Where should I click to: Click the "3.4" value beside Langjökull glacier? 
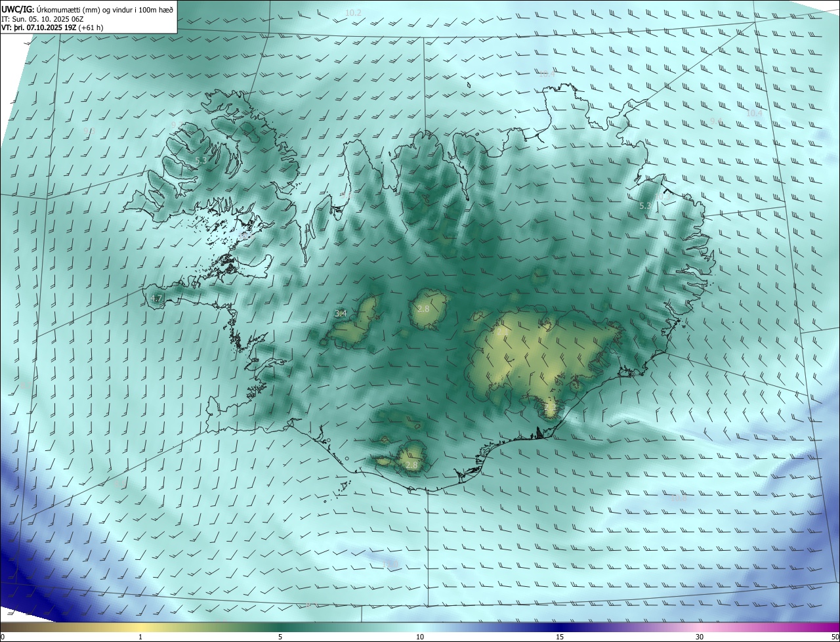(x=341, y=313)
